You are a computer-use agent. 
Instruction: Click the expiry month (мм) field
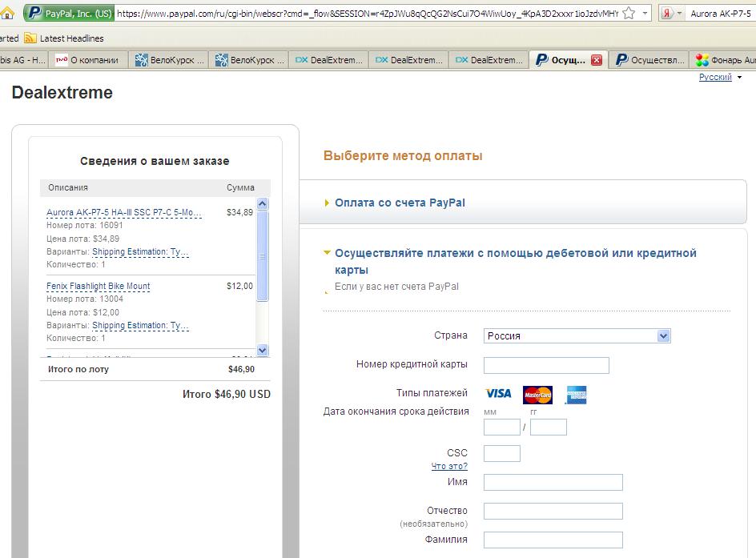click(x=502, y=427)
